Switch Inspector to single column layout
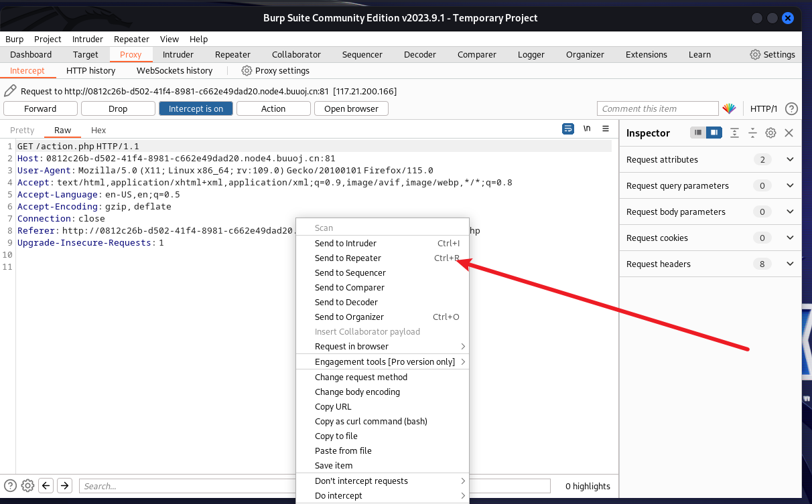This screenshot has height=504, width=812. point(698,133)
